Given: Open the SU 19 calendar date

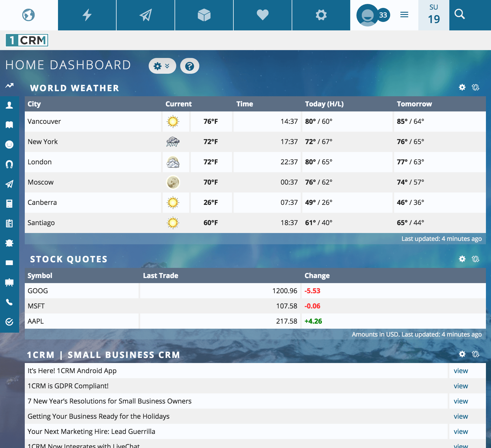Looking at the screenshot, I should (434, 15).
